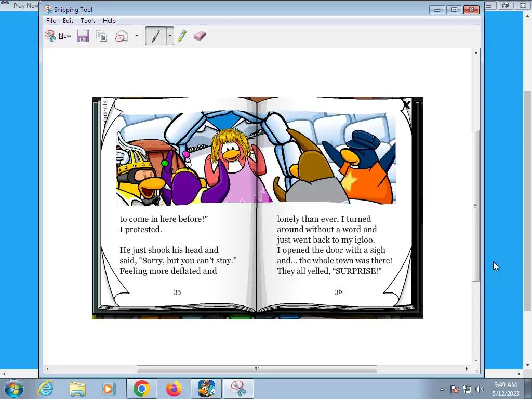The height and width of the screenshot is (399, 532).
Task: Select the Pen tool
Action: coord(155,36)
